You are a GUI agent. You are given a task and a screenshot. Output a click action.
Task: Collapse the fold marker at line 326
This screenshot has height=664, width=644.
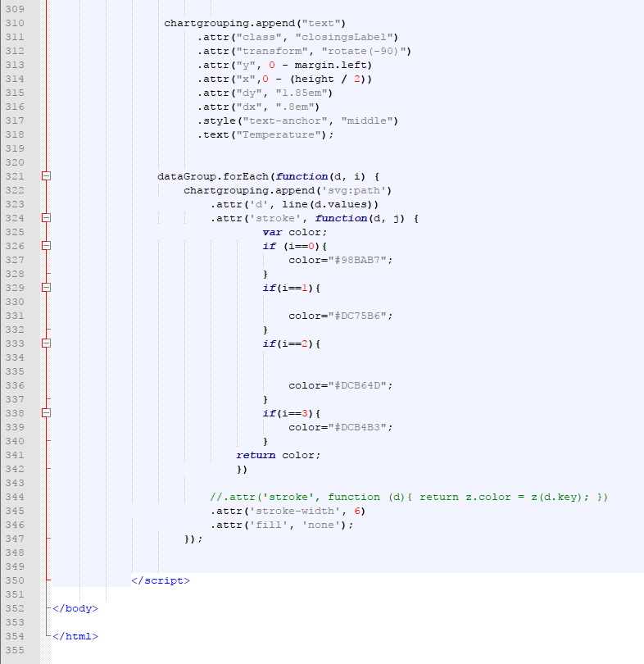point(47,246)
